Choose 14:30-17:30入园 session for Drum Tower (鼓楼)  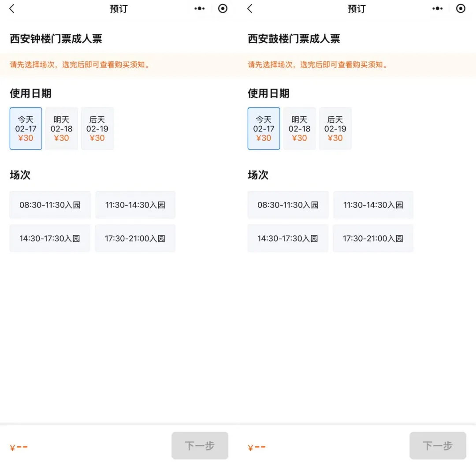288,238
